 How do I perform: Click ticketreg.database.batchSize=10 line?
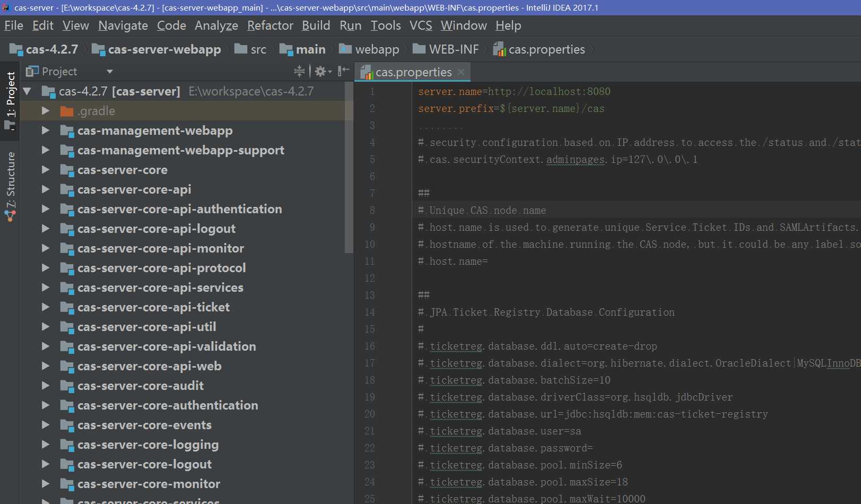(514, 380)
